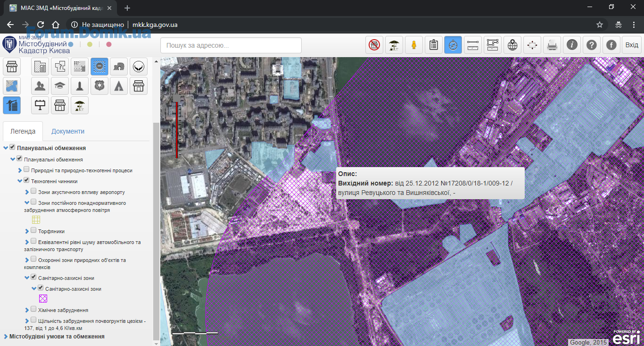Collapse the Техногенні чинники tree node
This screenshot has height=346, width=644.
20,181
